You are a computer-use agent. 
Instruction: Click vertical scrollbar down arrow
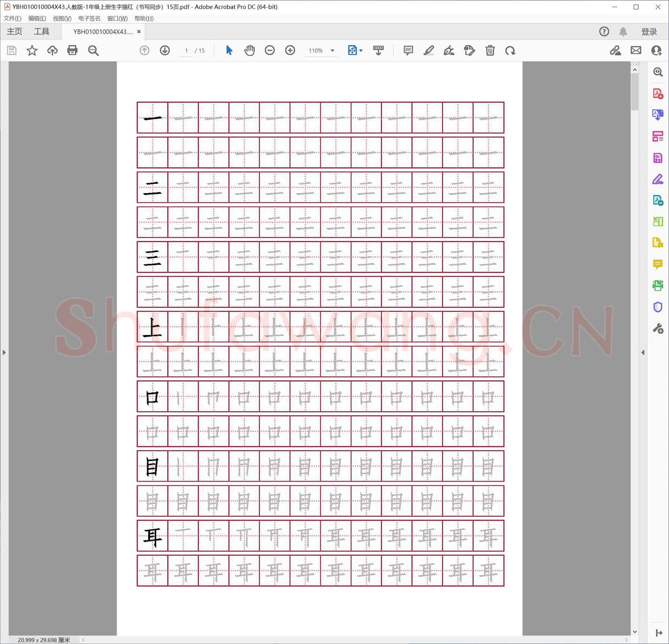[x=635, y=632]
